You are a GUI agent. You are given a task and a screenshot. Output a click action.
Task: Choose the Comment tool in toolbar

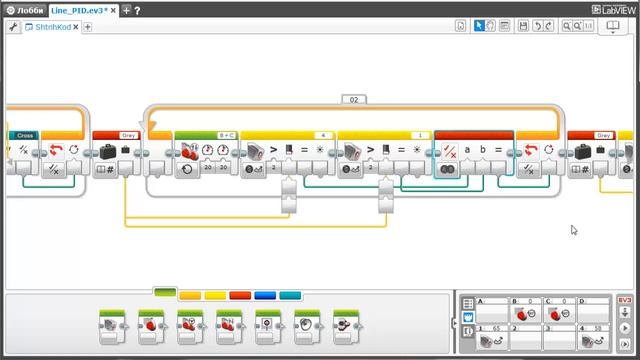tap(504, 26)
